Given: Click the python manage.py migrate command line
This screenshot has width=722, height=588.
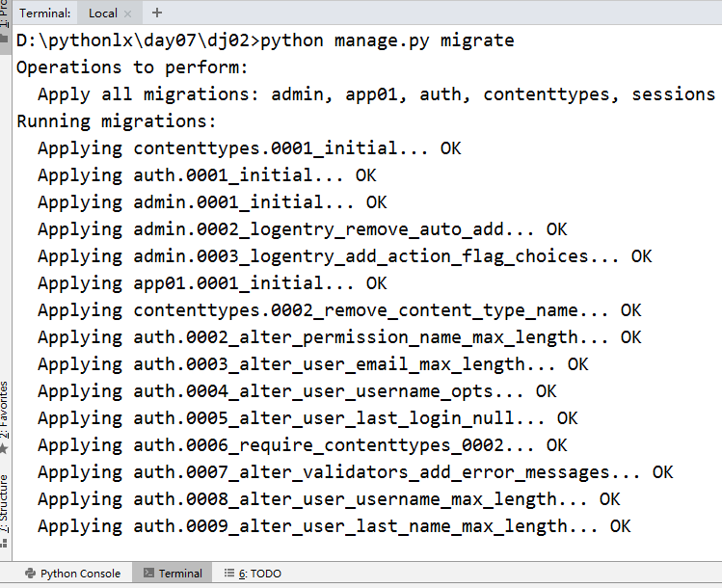Looking at the screenshot, I should pyautogui.click(x=265, y=40).
